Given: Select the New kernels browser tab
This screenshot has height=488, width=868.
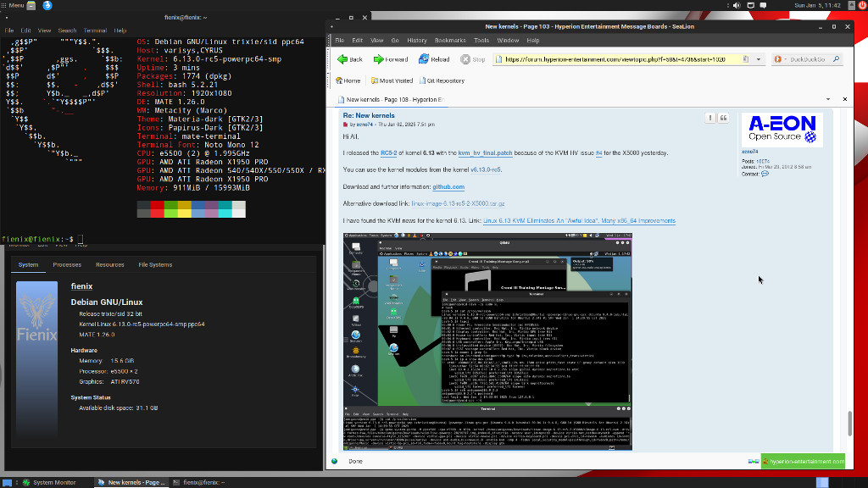Looking at the screenshot, I should click(x=392, y=100).
